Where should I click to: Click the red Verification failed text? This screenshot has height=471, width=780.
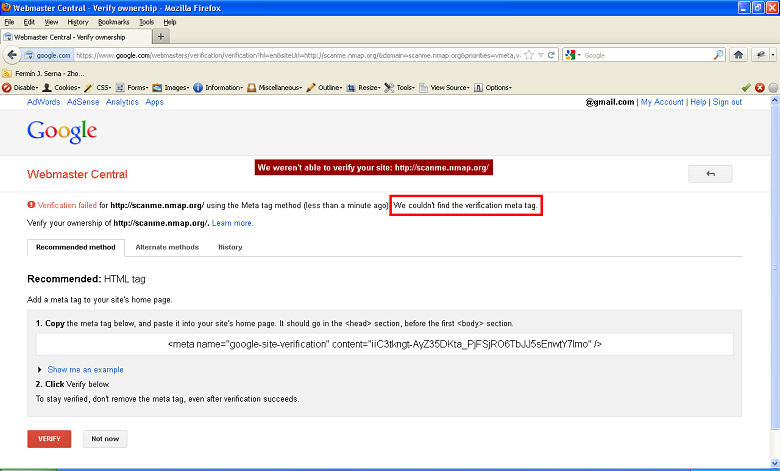click(x=67, y=205)
